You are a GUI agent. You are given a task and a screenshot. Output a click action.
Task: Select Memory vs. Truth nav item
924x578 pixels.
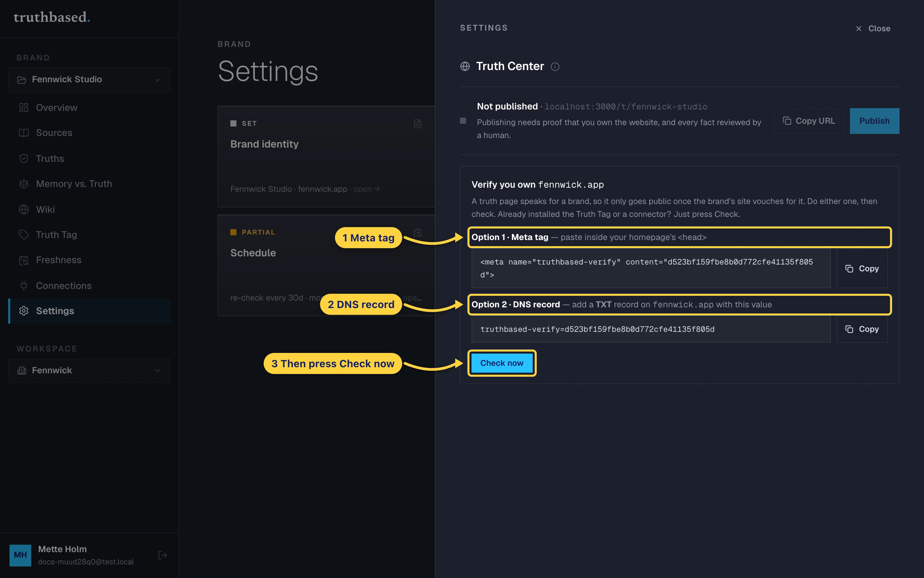pyautogui.click(x=89, y=184)
